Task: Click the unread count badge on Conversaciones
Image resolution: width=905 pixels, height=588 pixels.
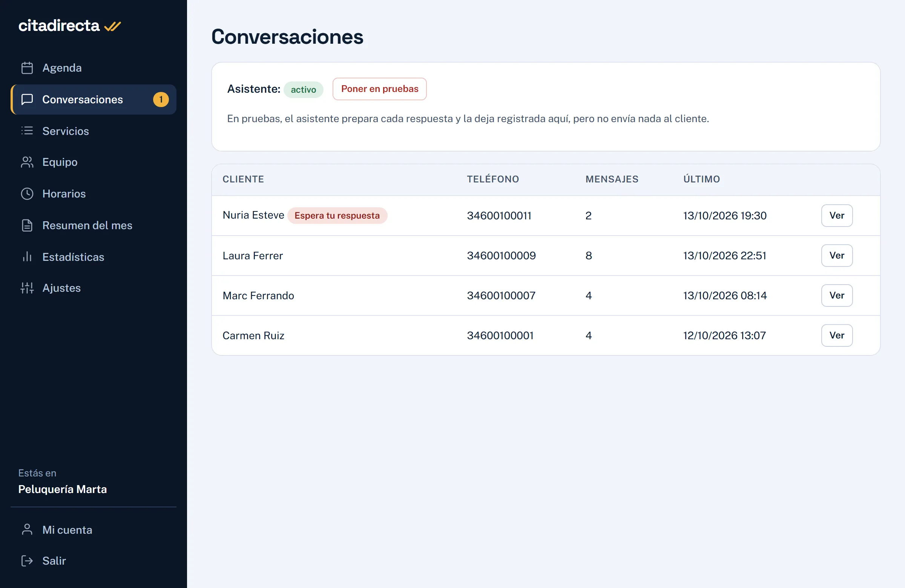Action: pos(161,100)
